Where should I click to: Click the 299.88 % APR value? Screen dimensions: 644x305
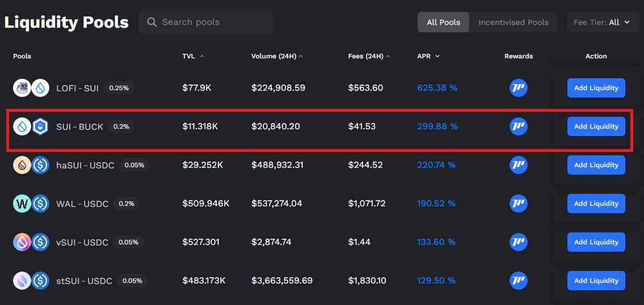click(437, 126)
